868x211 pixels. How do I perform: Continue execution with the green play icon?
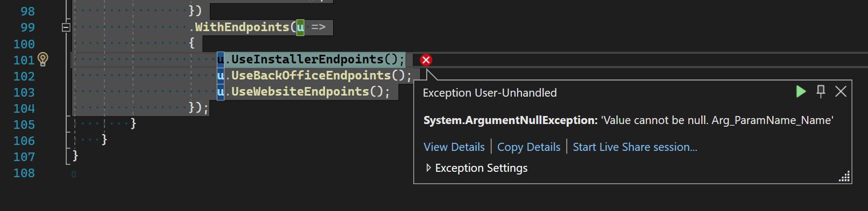click(x=801, y=92)
